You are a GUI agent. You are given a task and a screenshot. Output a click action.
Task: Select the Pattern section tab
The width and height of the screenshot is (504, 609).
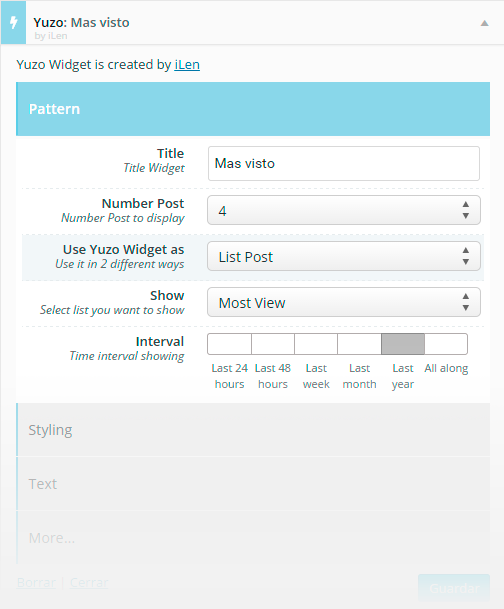pos(253,109)
